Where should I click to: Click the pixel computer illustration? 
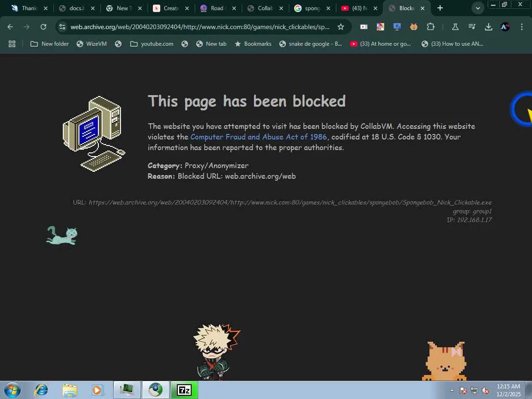click(x=94, y=133)
